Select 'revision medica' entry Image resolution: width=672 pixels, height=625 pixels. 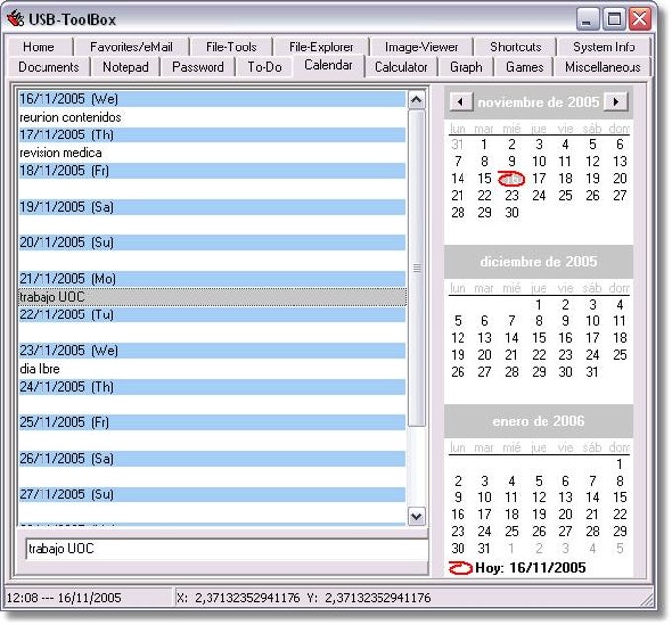pyautogui.click(x=211, y=152)
